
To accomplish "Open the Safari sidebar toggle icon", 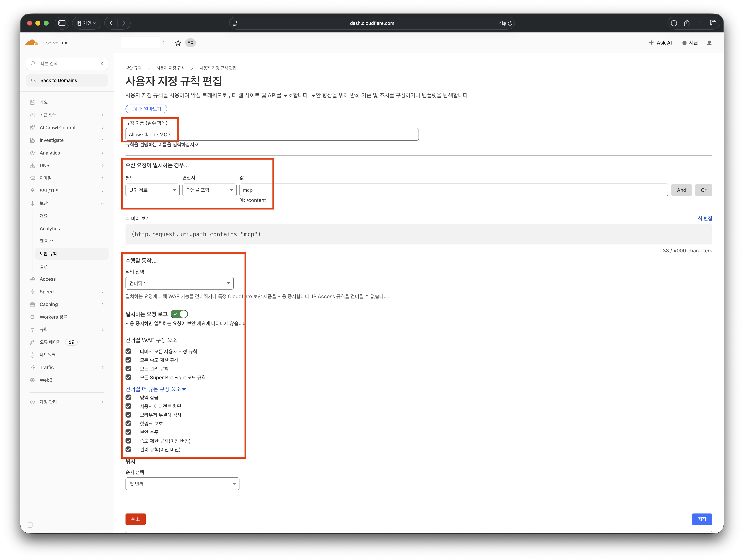I will [x=62, y=23].
